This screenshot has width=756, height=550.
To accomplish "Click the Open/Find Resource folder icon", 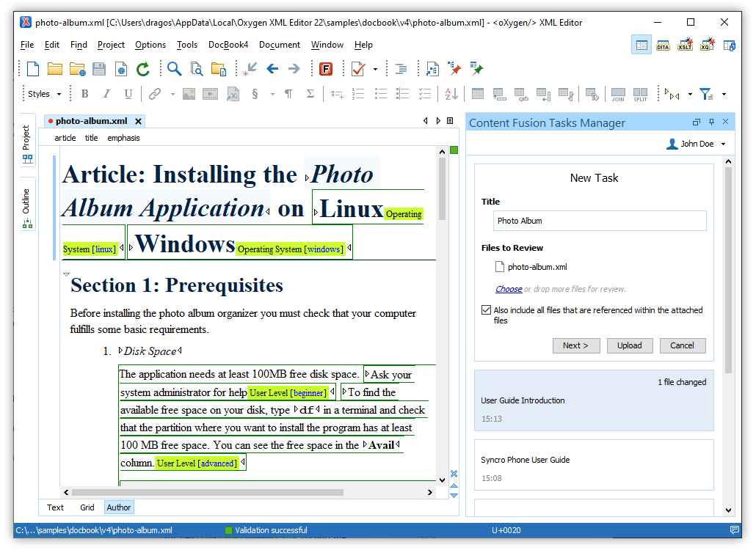I will [219, 70].
